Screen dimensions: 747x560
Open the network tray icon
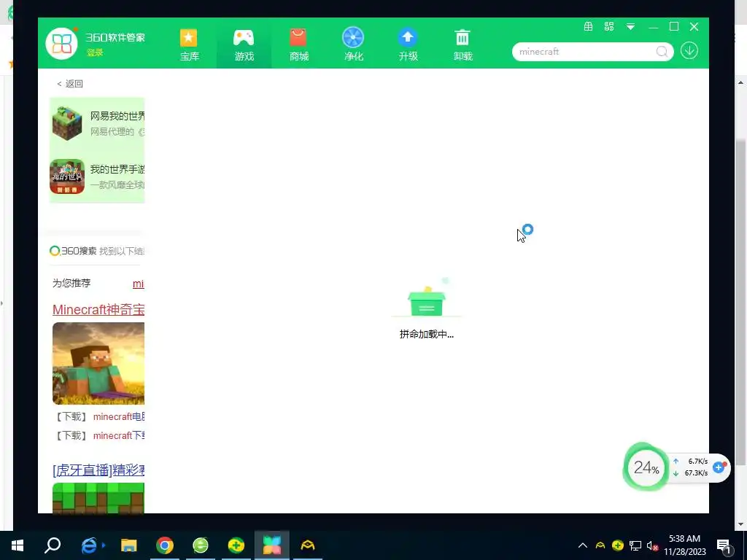click(635, 545)
